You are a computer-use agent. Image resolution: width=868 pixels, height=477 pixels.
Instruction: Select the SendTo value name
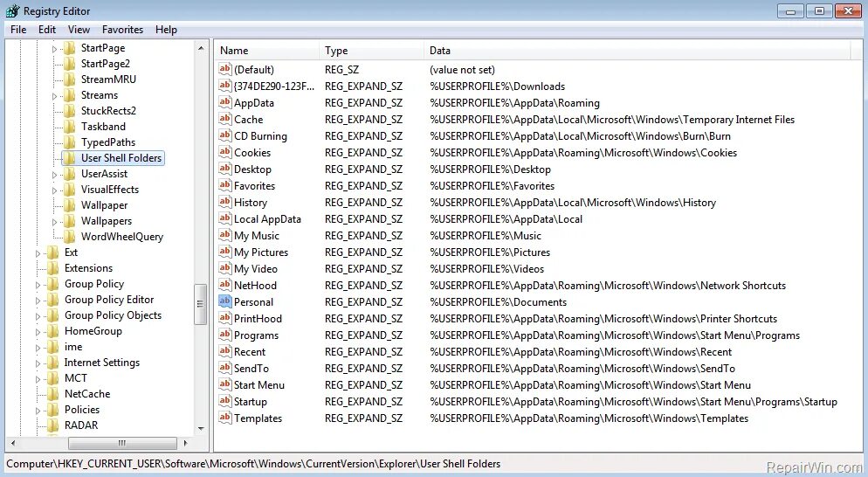pyautogui.click(x=251, y=369)
